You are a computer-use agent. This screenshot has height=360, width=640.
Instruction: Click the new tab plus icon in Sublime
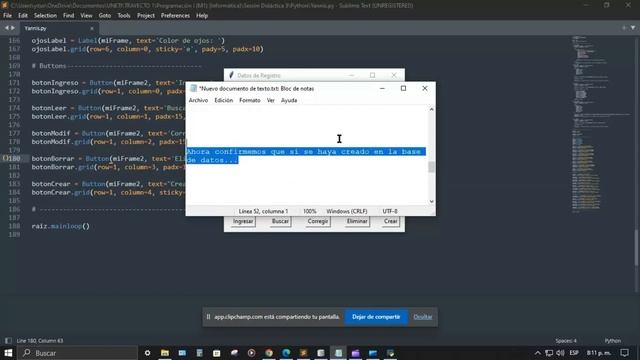pos(624,28)
